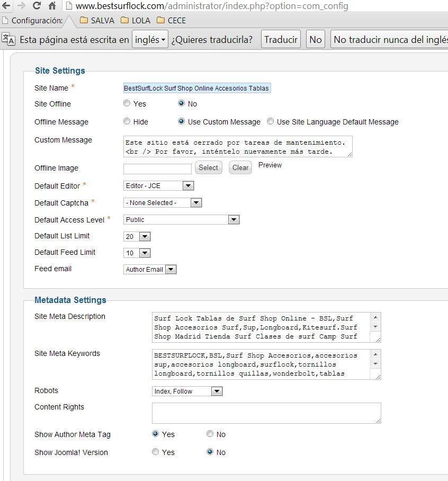Viewport: 448px width, 481px height.
Task: Click into the Custom Message textarea
Action: coord(238,147)
